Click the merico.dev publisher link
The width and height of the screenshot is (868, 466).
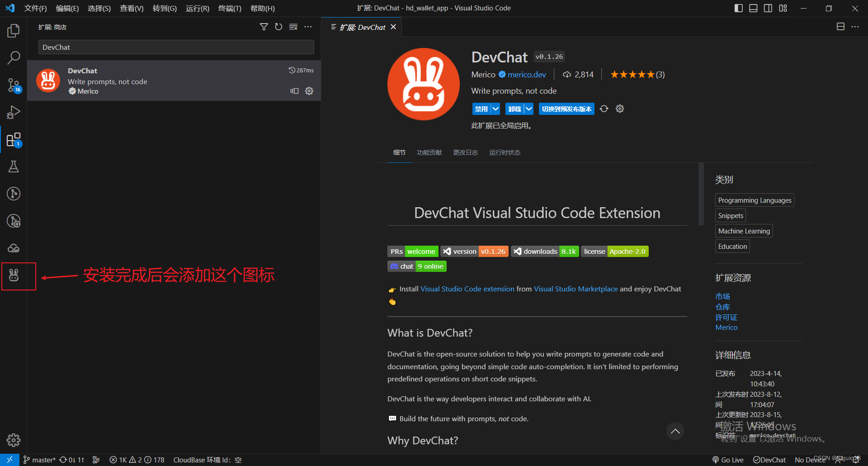[x=527, y=75]
